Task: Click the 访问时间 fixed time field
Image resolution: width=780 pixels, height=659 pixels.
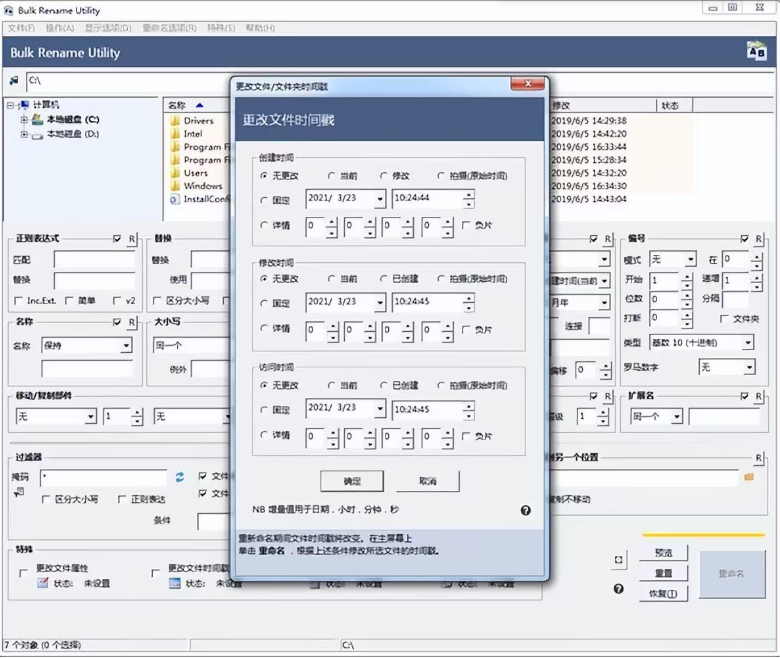Action: pyautogui.click(x=426, y=409)
